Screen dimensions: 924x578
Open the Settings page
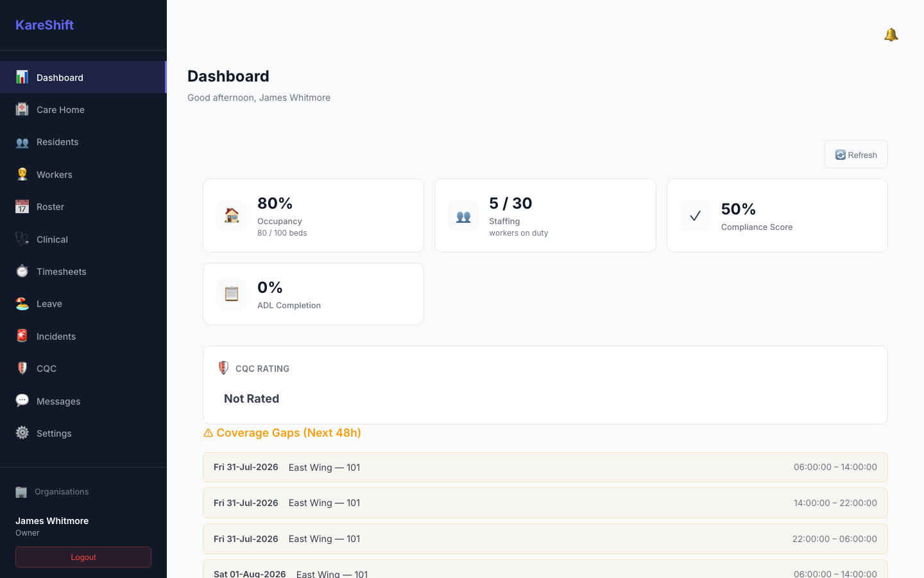(83, 433)
